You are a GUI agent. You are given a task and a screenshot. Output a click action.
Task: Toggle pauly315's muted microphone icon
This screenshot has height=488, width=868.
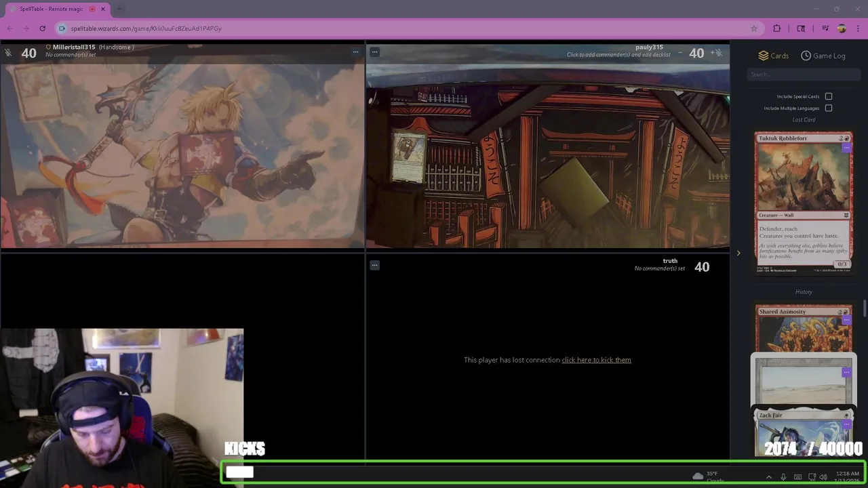[x=719, y=52]
